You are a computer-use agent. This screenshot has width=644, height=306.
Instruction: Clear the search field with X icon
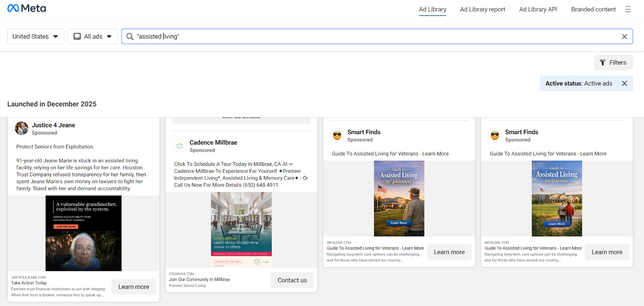click(624, 37)
